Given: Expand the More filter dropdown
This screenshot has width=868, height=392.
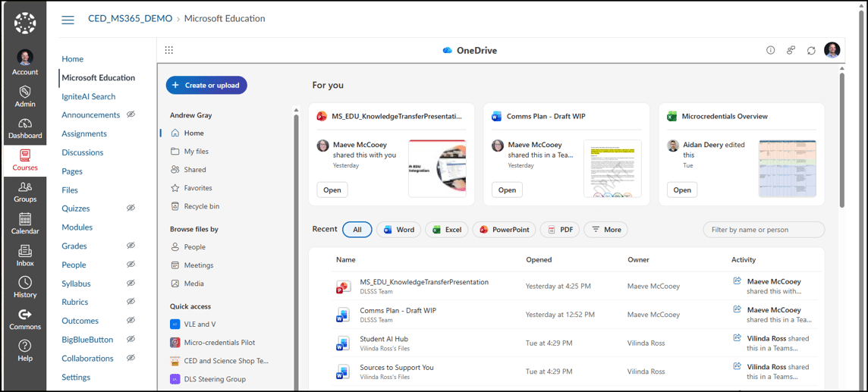Looking at the screenshot, I should pyautogui.click(x=606, y=230).
